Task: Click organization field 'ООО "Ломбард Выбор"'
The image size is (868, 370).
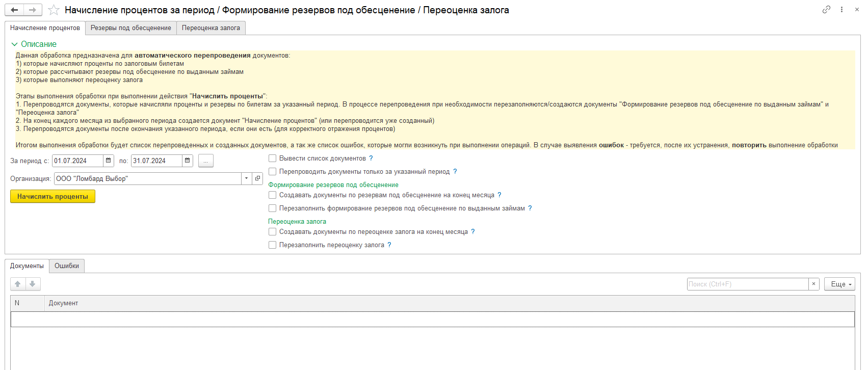Action: pos(148,178)
